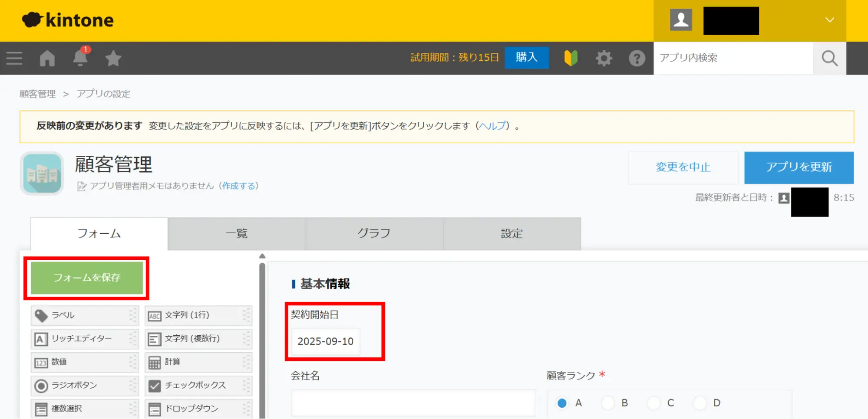Click the フォームを保存 button
Viewport: 868px width, 419px height.
coord(87,278)
